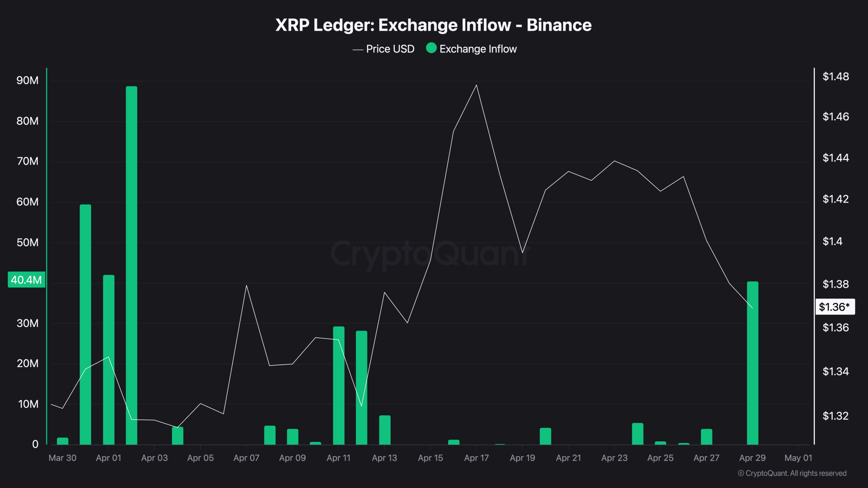Click the 90M left axis label
Screen dimensions: 868x488
point(27,80)
